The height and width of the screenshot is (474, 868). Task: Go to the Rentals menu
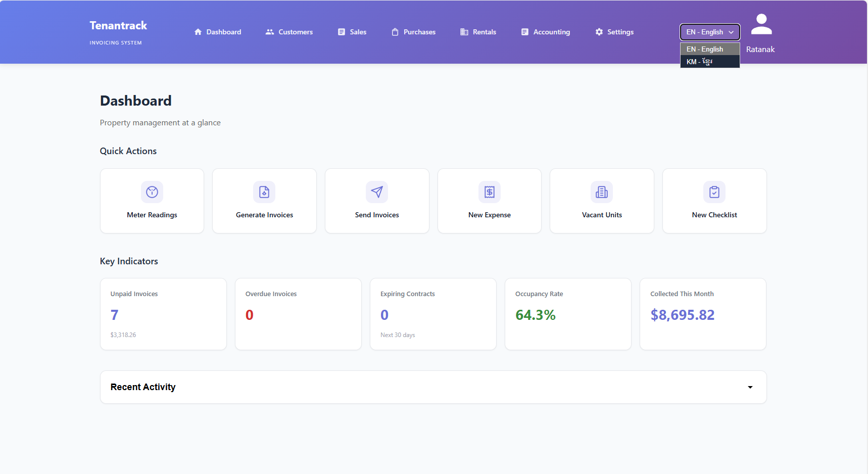coord(478,32)
